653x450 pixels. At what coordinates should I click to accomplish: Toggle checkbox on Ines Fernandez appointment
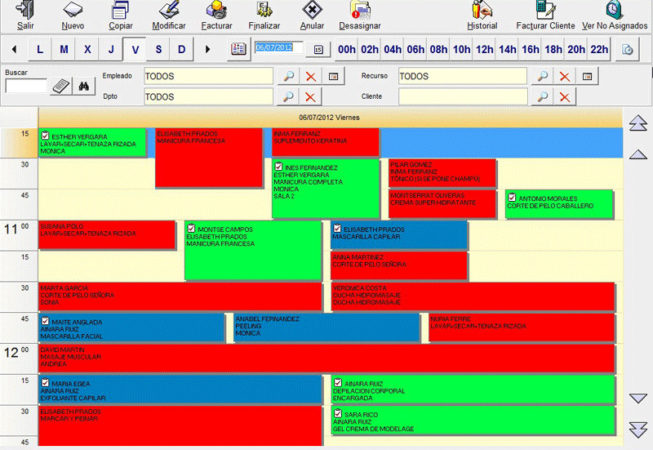click(x=278, y=167)
